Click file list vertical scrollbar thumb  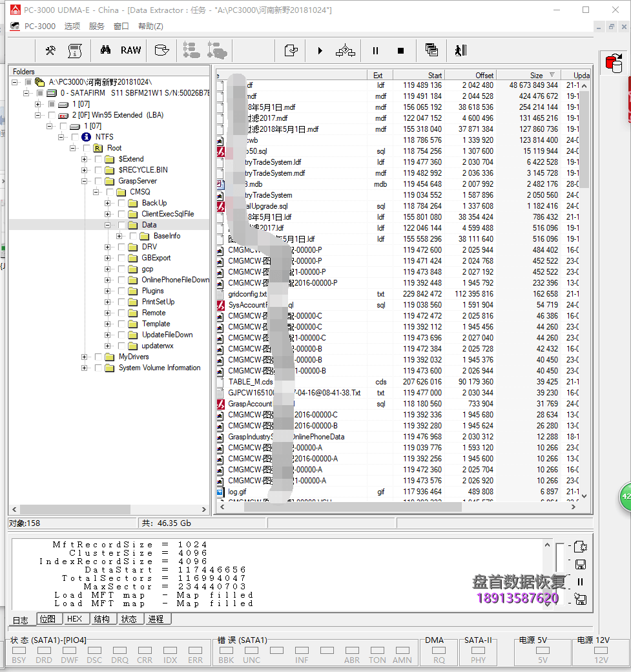tap(584, 140)
